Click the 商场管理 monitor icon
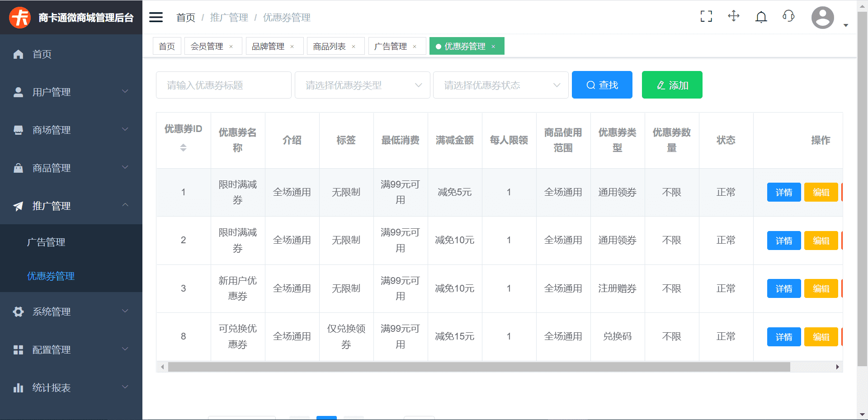The height and width of the screenshot is (420, 868). (x=18, y=130)
